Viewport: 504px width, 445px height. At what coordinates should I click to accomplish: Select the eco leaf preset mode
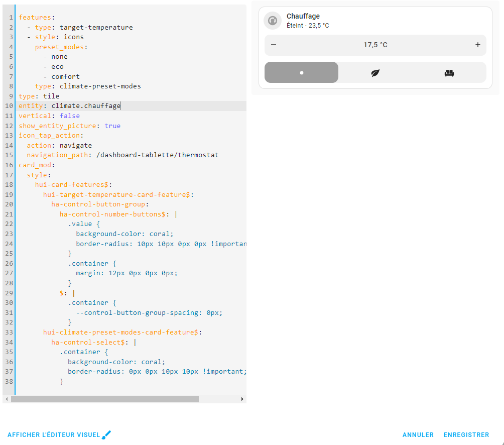pos(375,73)
